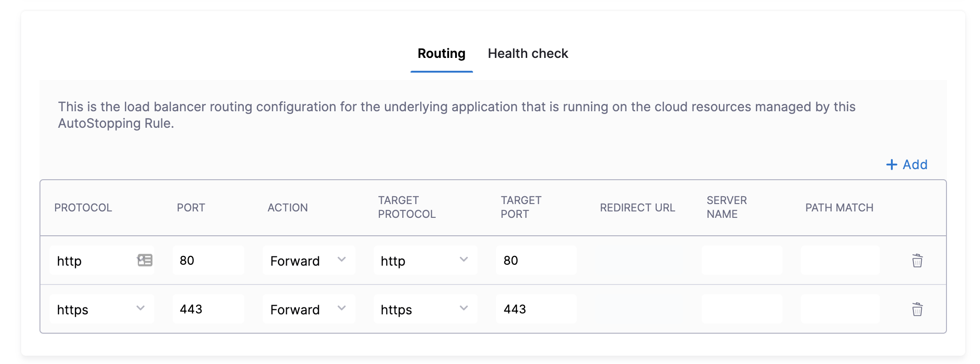Focus the port field containing 80
This screenshot has height=364, width=980.
(208, 261)
